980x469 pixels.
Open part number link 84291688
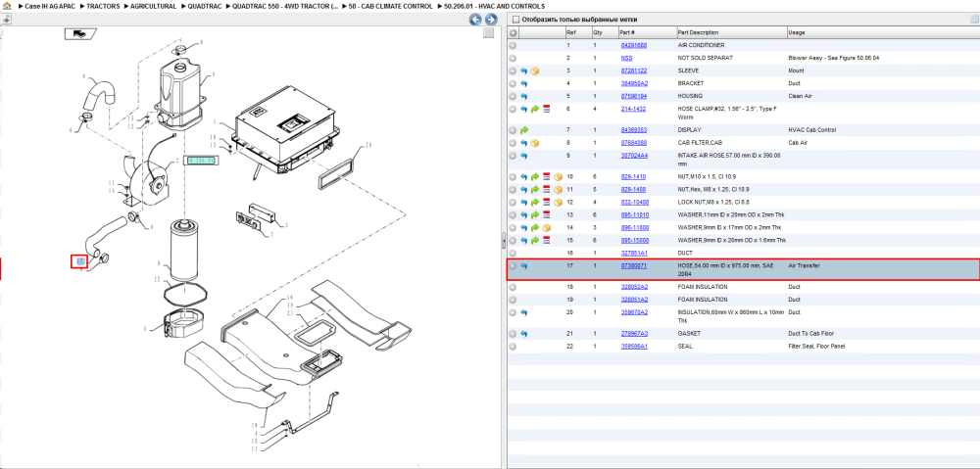click(x=633, y=46)
